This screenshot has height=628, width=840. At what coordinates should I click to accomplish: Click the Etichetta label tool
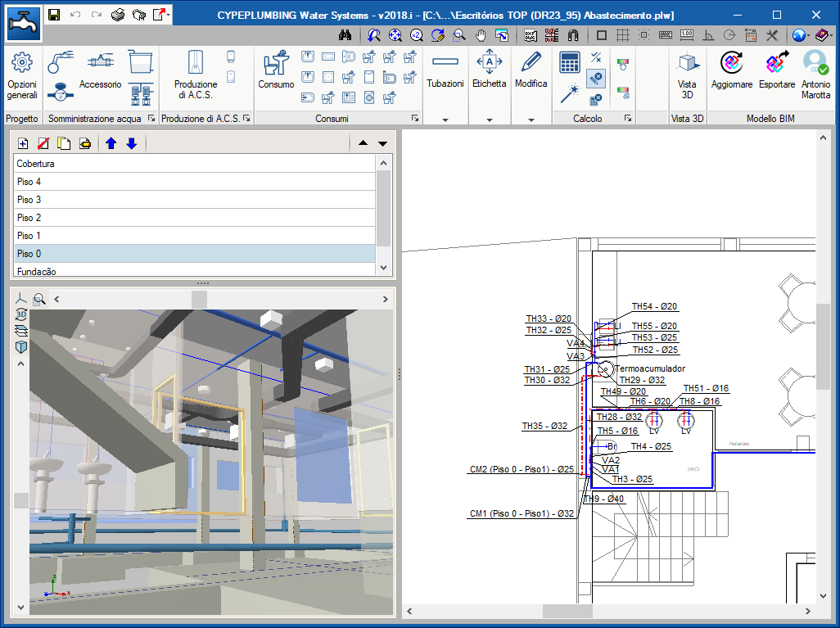pyautogui.click(x=489, y=70)
